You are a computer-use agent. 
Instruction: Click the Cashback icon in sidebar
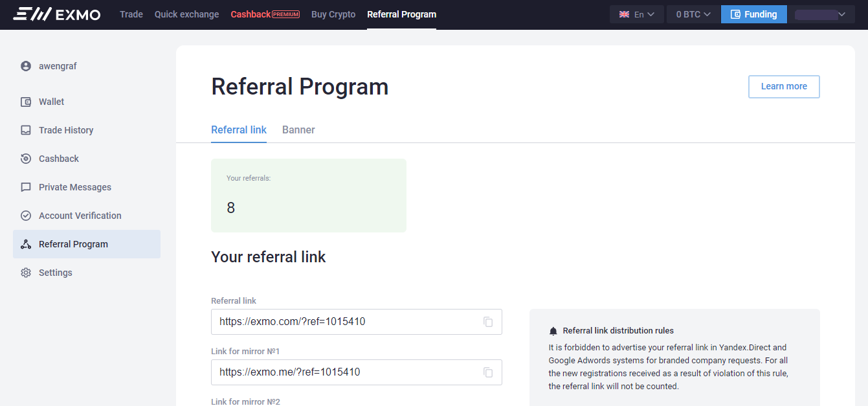click(x=26, y=159)
